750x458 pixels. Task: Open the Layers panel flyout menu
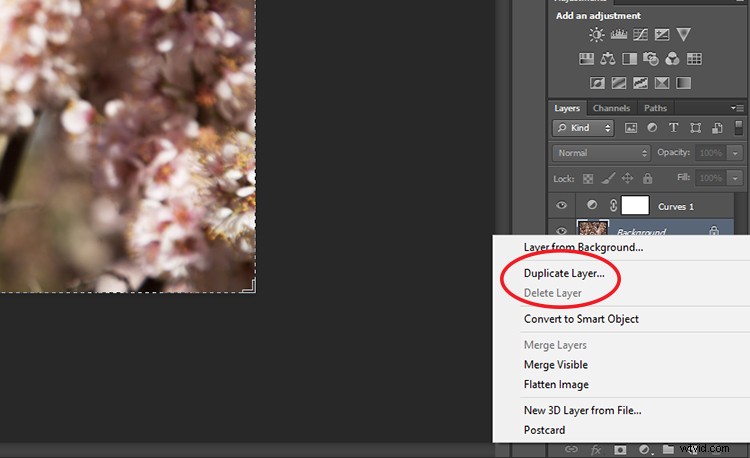click(x=737, y=108)
